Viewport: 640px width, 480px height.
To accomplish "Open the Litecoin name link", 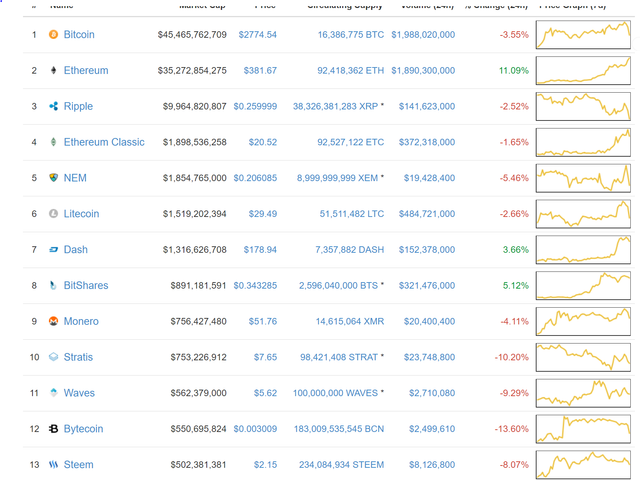I will click(x=82, y=214).
